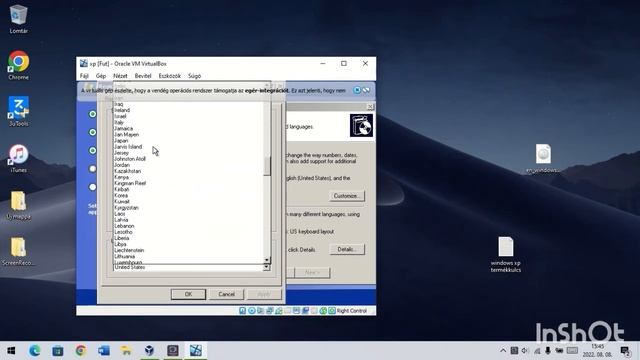Select the iTunes desktop shortcut

point(18,158)
